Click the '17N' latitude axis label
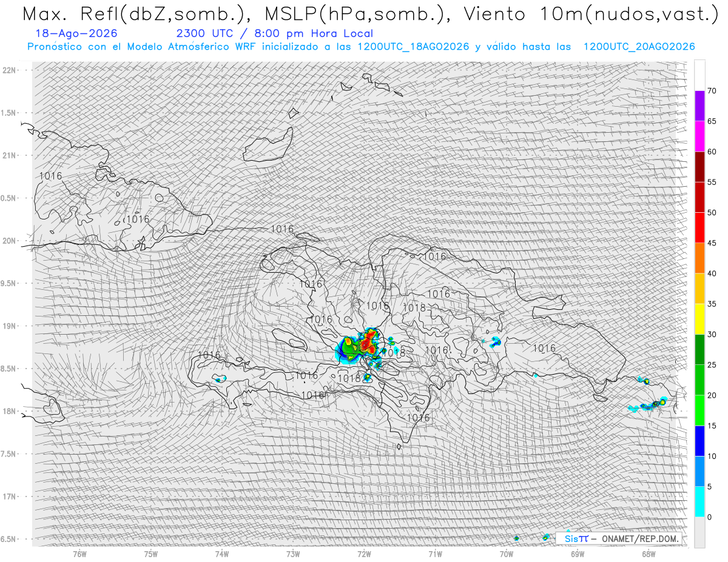The image size is (728, 562). [x=10, y=497]
